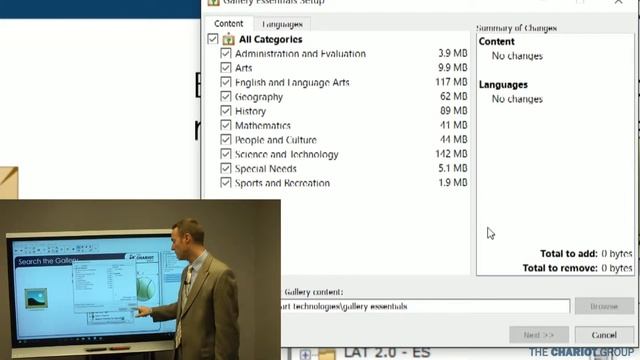Click the '117 MB' size value
Viewport: 640px width, 360px height.
[x=451, y=82]
